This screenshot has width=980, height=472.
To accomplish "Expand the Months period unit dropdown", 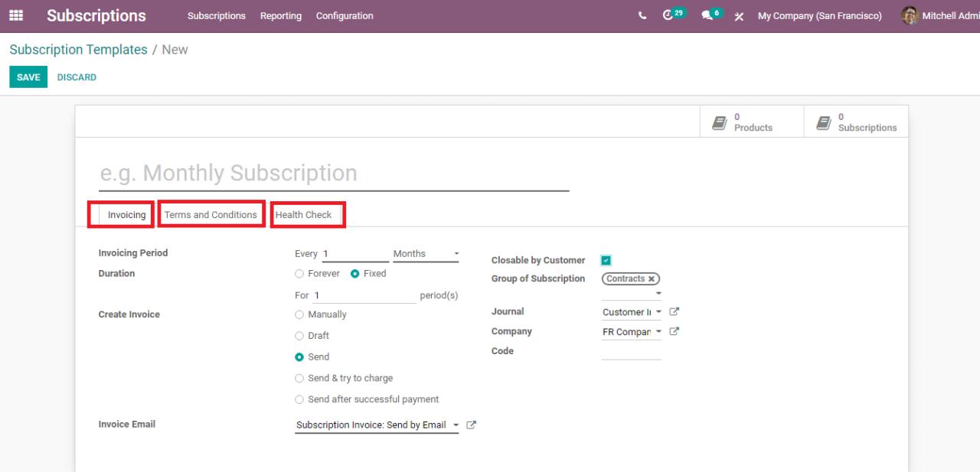I will [x=426, y=254].
